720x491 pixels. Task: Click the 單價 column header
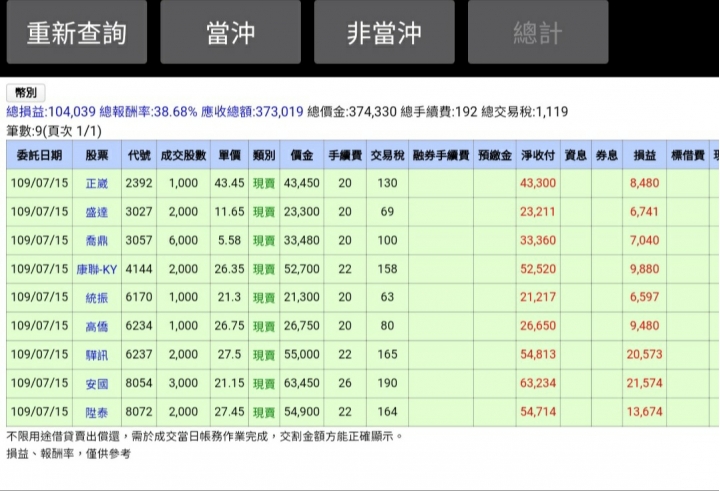tap(230, 155)
